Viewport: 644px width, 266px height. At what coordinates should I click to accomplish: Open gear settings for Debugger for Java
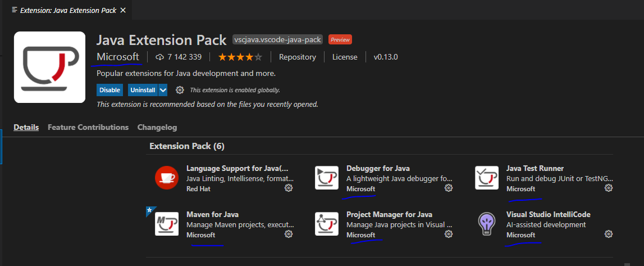pos(449,188)
